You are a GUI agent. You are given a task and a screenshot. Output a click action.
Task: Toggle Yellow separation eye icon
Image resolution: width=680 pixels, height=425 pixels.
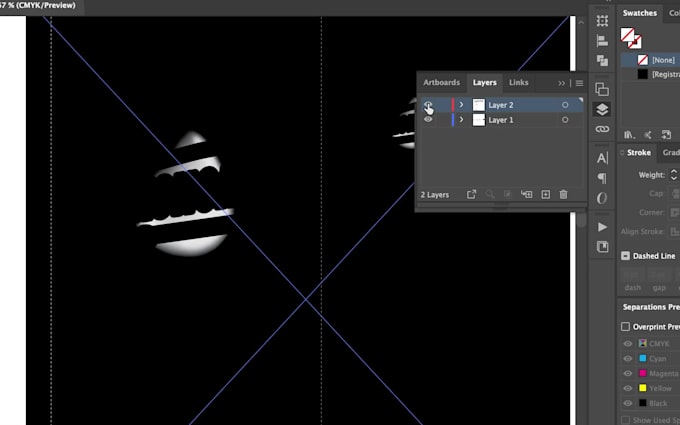(628, 388)
